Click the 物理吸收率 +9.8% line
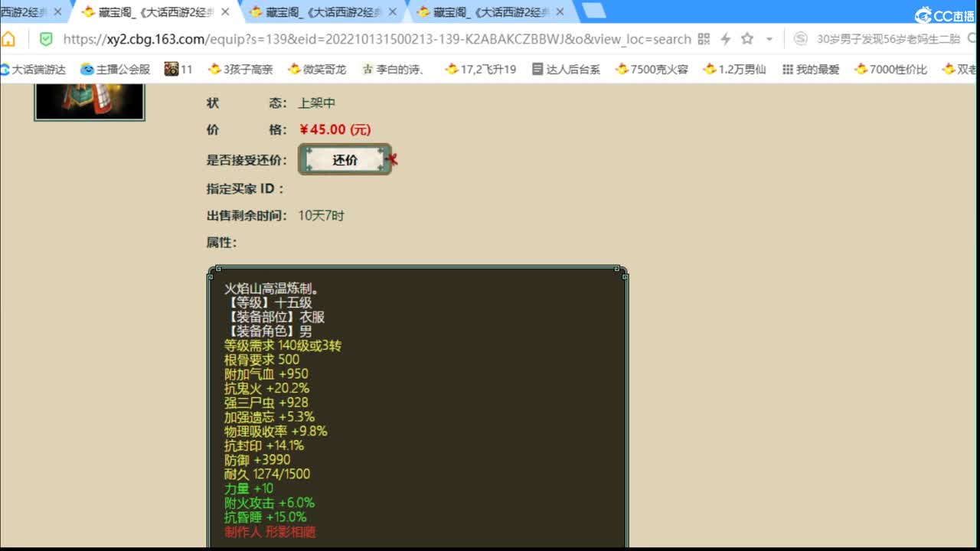This screenshot has height=551, width=980. click(x=276, y=431)
